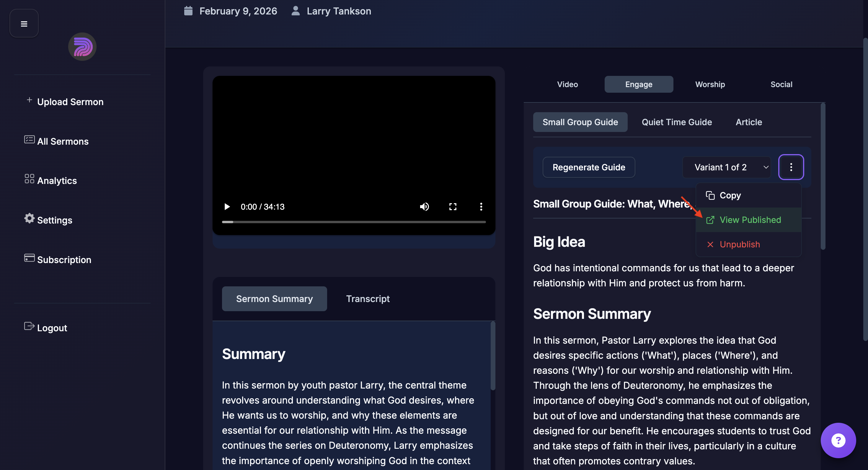Open video player more options
868x470 pixels.
coord(481,207)
